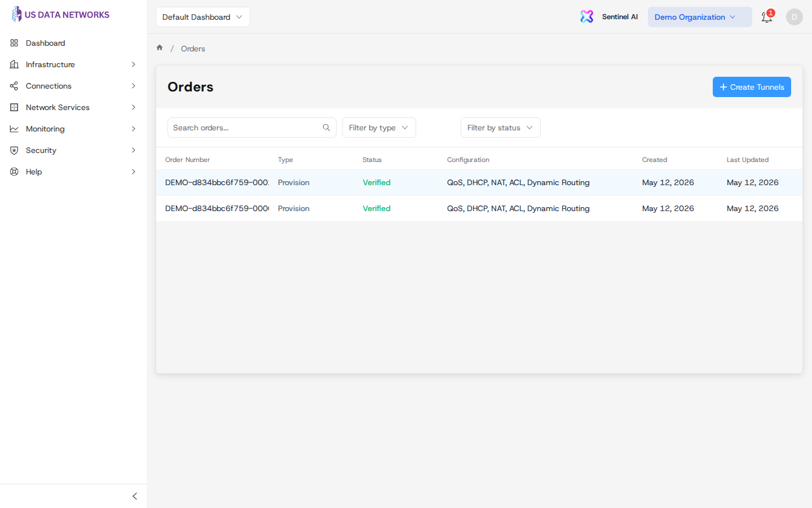Click Last Updated date in second row
Image resolution: width=812 pixels, height=508 pixels.
click(753, 208)
